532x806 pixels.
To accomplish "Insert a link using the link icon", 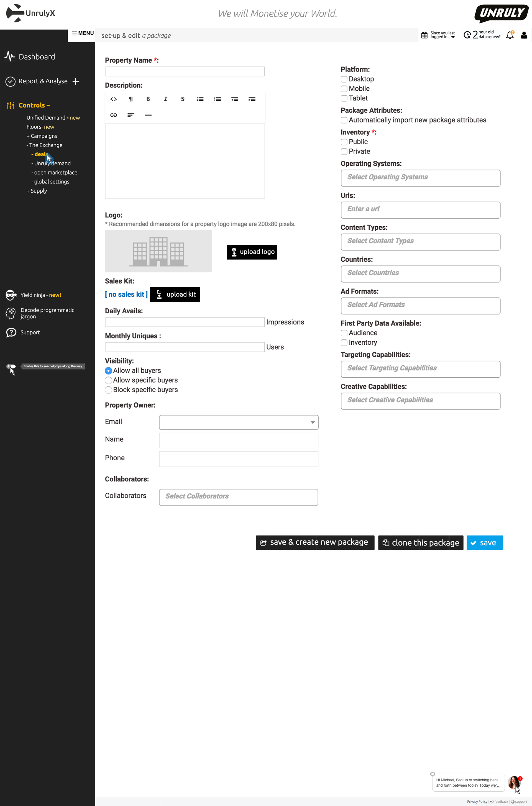I will tap(114, 115).
